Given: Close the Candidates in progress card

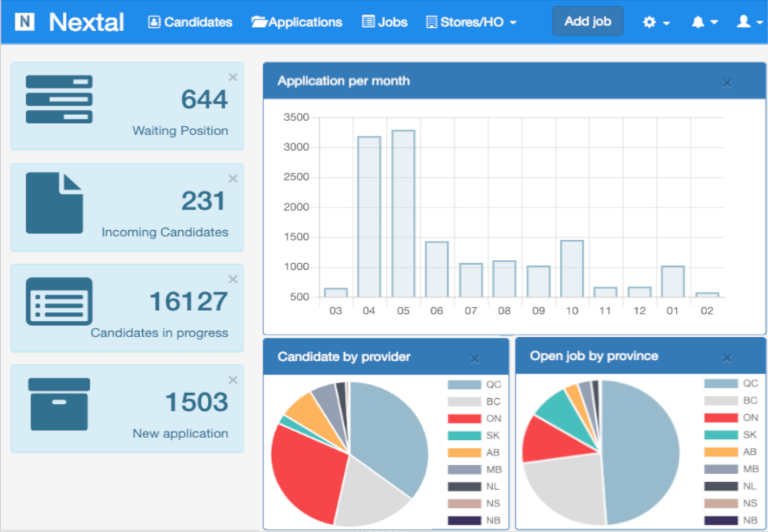Looking at the screenshot, I should [x=233, y=279].
